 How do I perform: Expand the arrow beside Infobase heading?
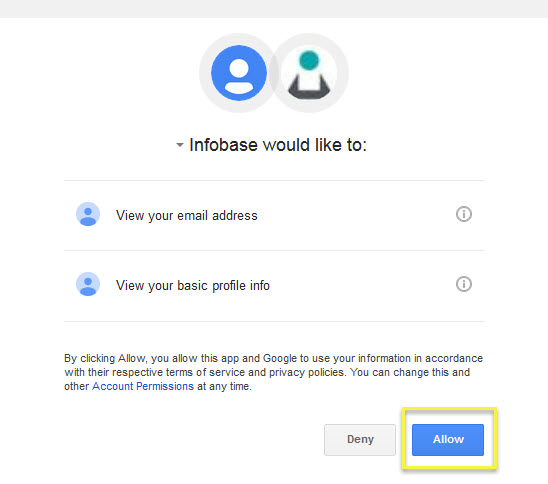click(180, 145)
